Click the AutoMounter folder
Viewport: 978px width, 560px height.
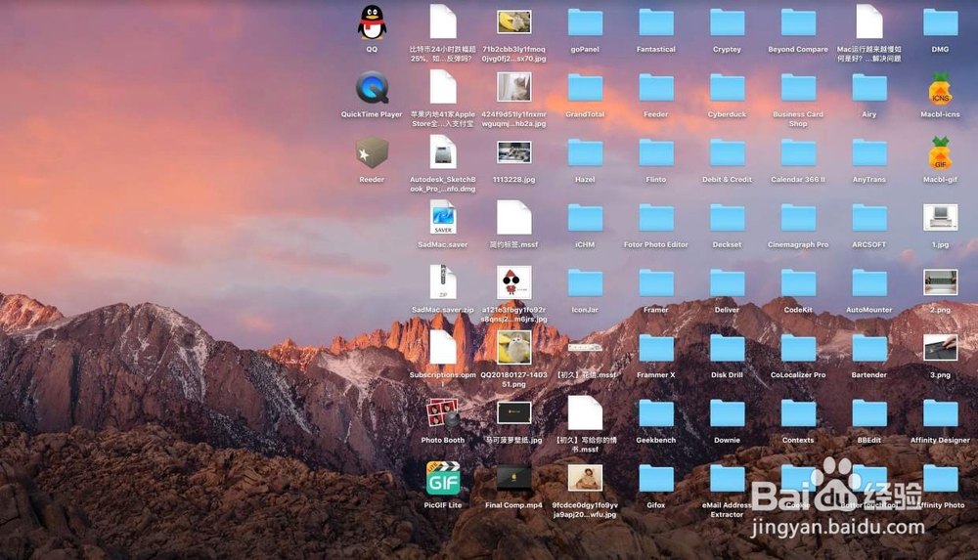(x=868, y=283)
